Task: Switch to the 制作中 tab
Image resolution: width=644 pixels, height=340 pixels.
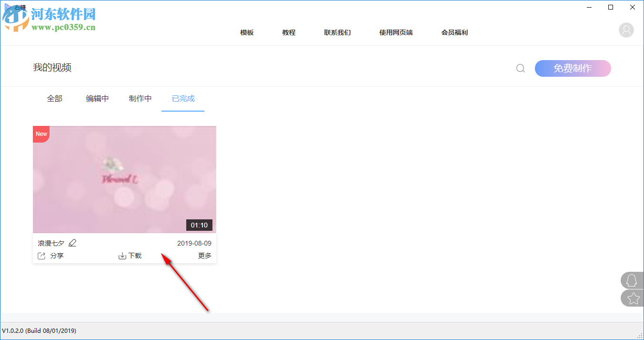Action: pyautogui.click(x=140, y=99)
